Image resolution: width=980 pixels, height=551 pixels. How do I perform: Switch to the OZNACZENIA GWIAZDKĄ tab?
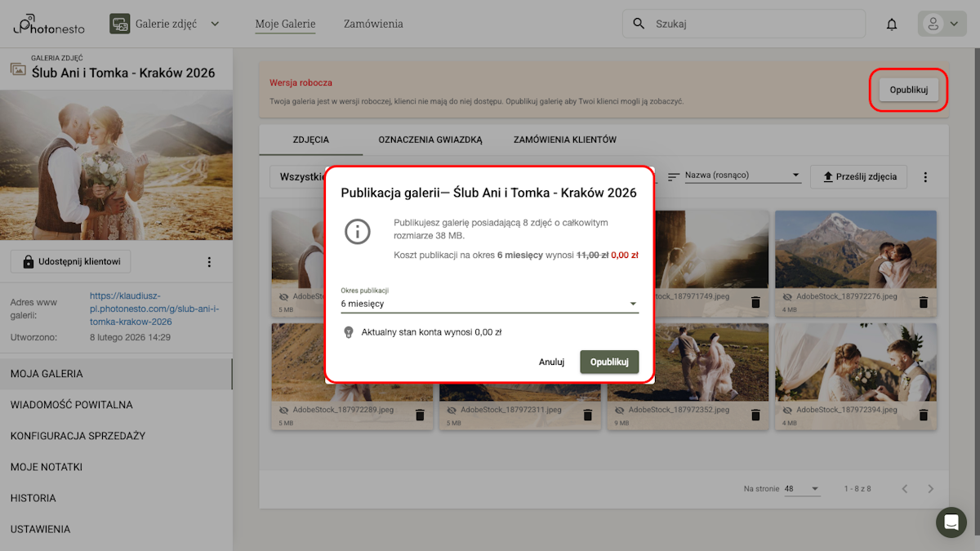430,140
